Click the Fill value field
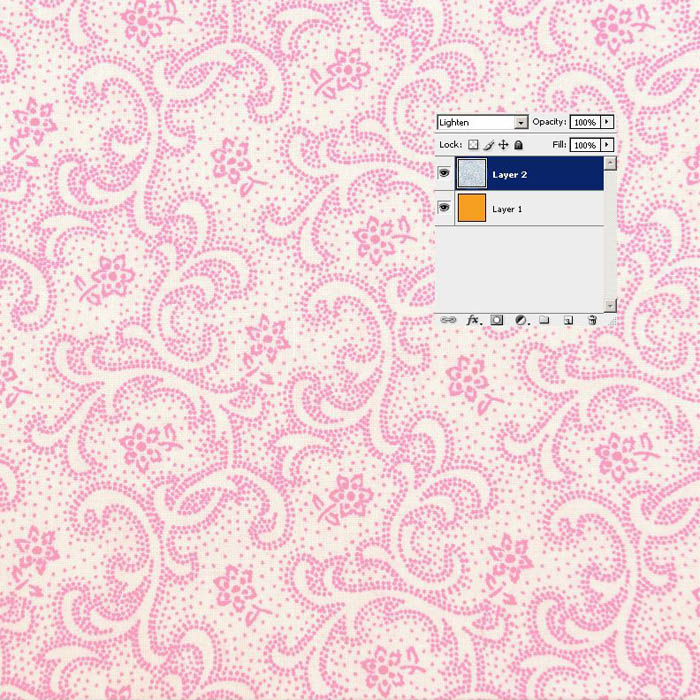 pos(585,145)
